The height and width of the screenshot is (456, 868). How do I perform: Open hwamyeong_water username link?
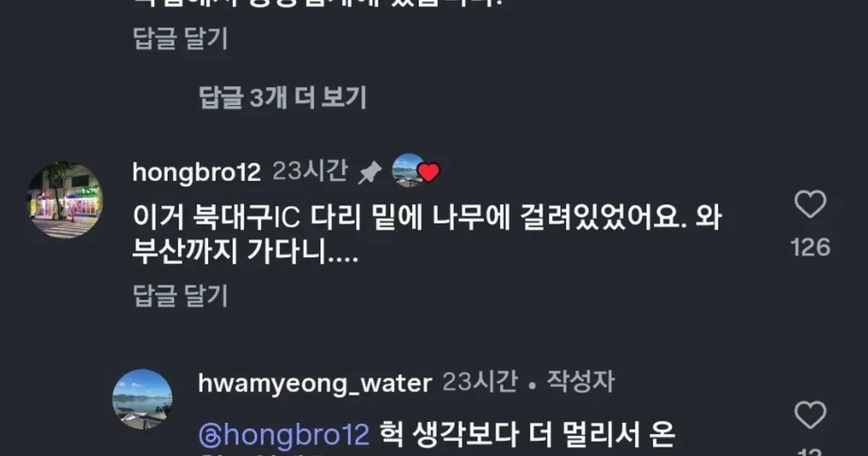coord(315,384)
